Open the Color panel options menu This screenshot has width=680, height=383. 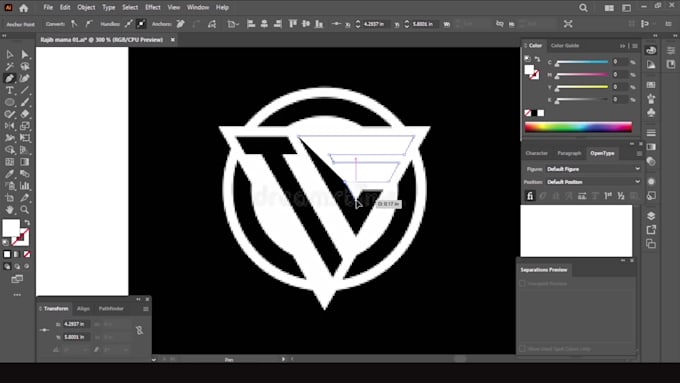point(635,46)
